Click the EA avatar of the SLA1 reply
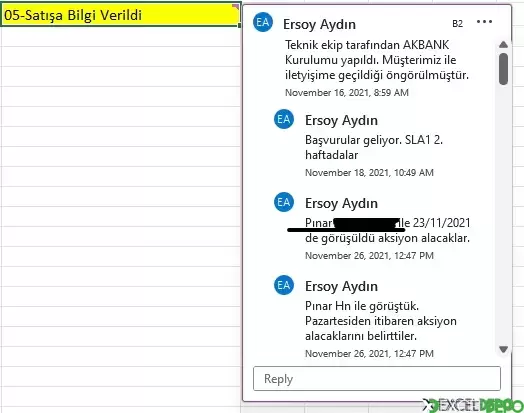This screenshot has height=413, width=524. pos(284,119)
